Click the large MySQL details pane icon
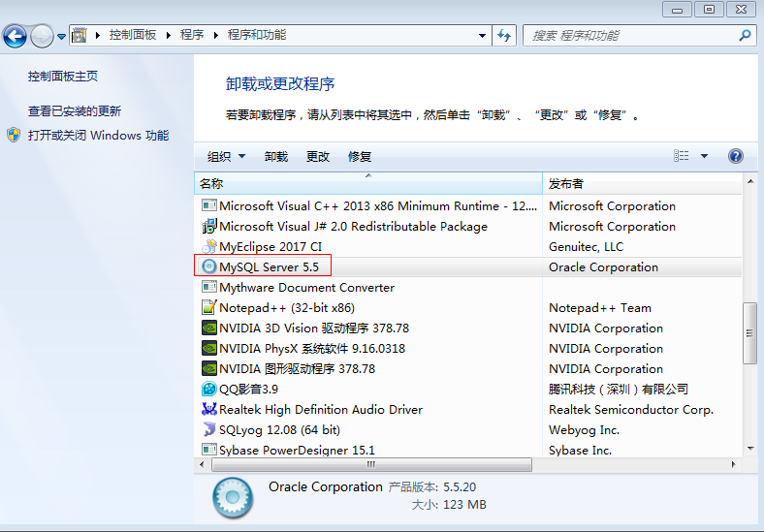This screenshot has width=764, height=532. point(233,497)
